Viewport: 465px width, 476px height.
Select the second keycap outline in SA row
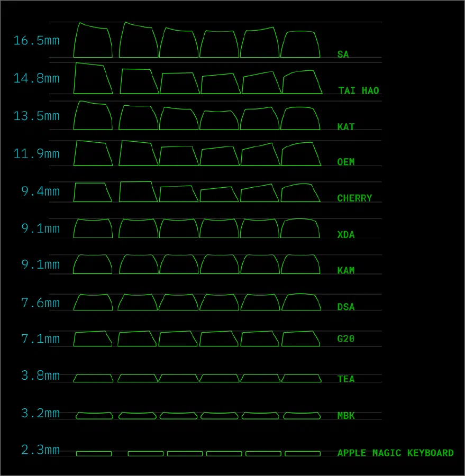pos(139,40)
